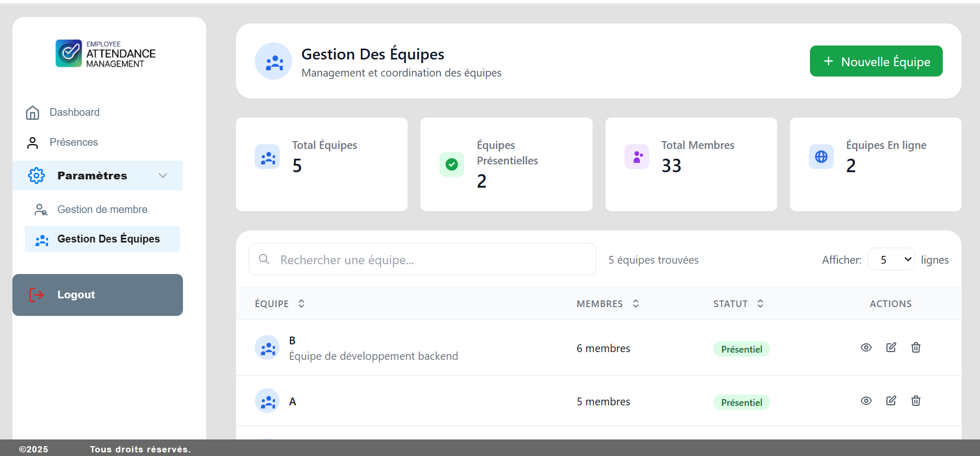Open the Dashboard menu item

click(74, 112)
